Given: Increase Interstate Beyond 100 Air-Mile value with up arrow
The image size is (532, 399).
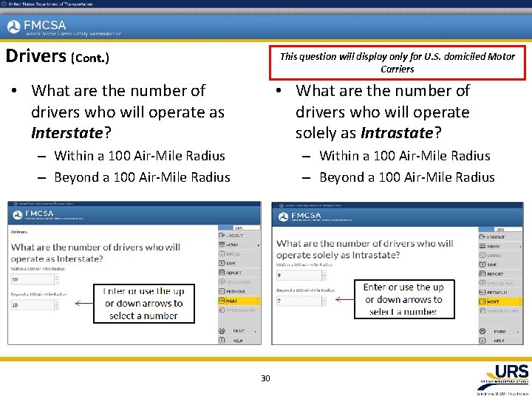Looking at the screenshot, I should 56,303.
